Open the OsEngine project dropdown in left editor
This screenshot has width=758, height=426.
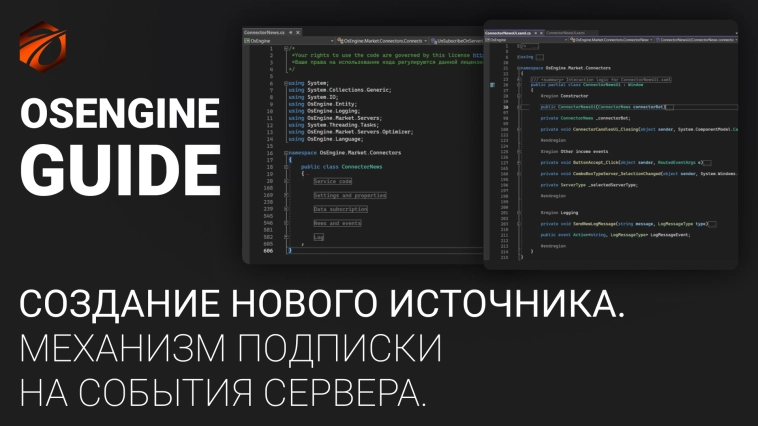(x=289, y=41)
